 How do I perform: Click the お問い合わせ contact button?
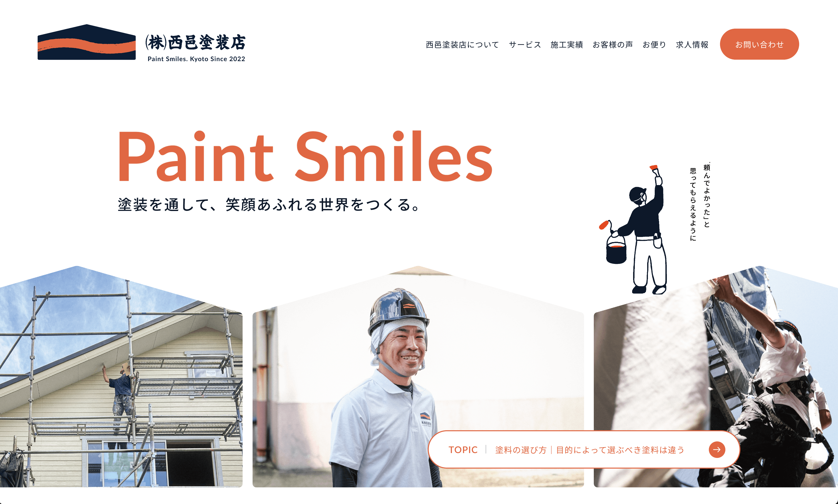click(x=759, y=44)
